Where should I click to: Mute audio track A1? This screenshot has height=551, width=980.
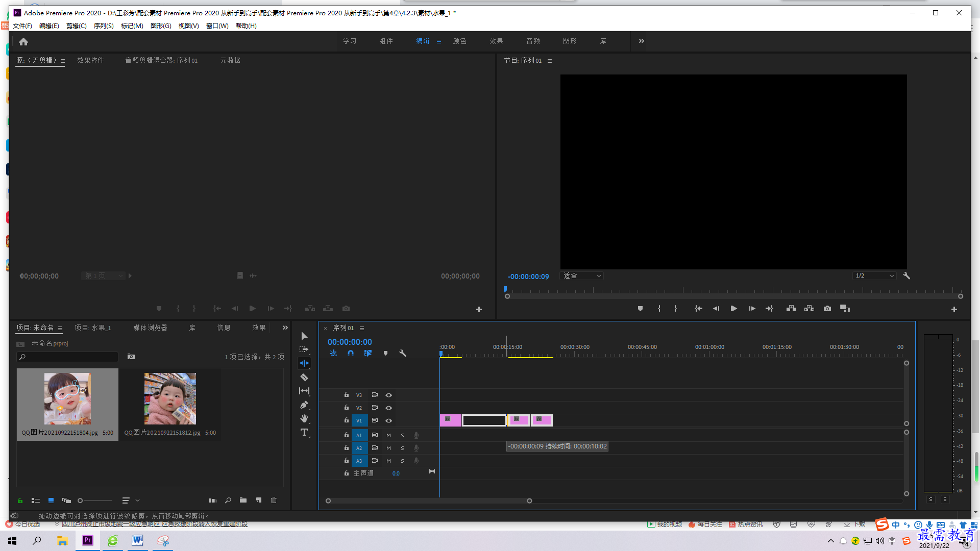click(x=388, y=436)
